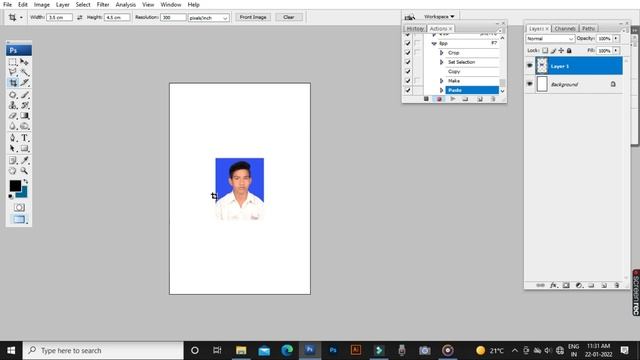This screenshot has width=640, height=360.
Task: Open the Analysis menu
Action: pos(125,4)
